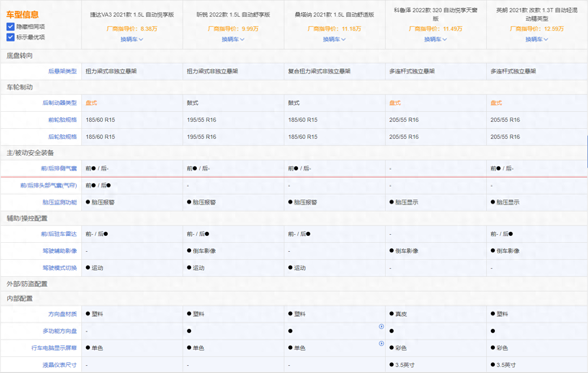Click the 英朗 2021款 改款 1.3T title
Screen dimensions: 588x373
click(537, 14)
